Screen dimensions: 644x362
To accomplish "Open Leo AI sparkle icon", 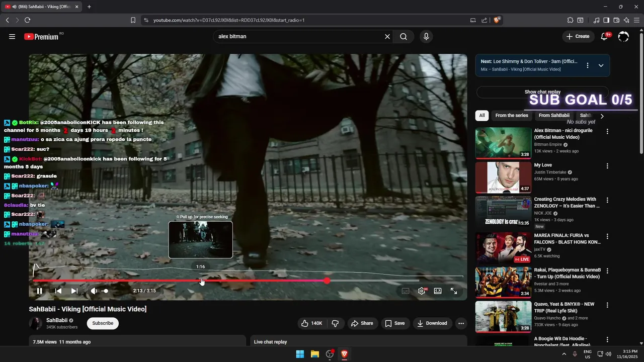I will tap(626, 20).
